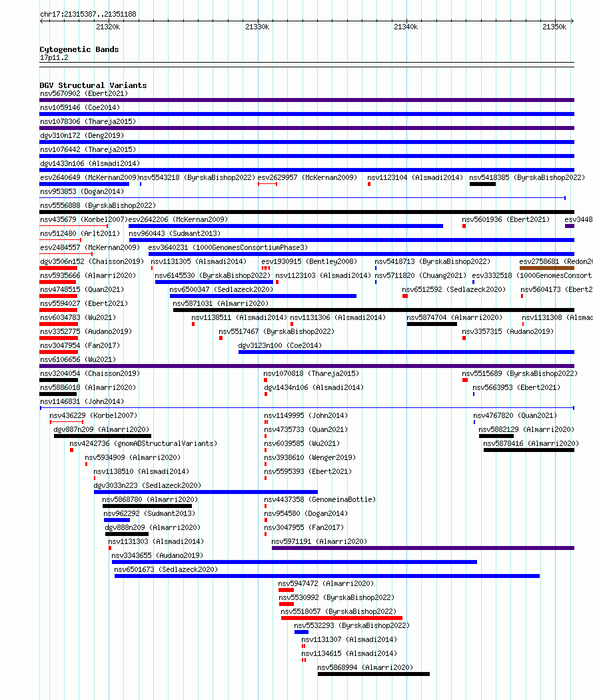Click nsv512480 (Arlt2011) label
The image size is (593, 700).
80,233
